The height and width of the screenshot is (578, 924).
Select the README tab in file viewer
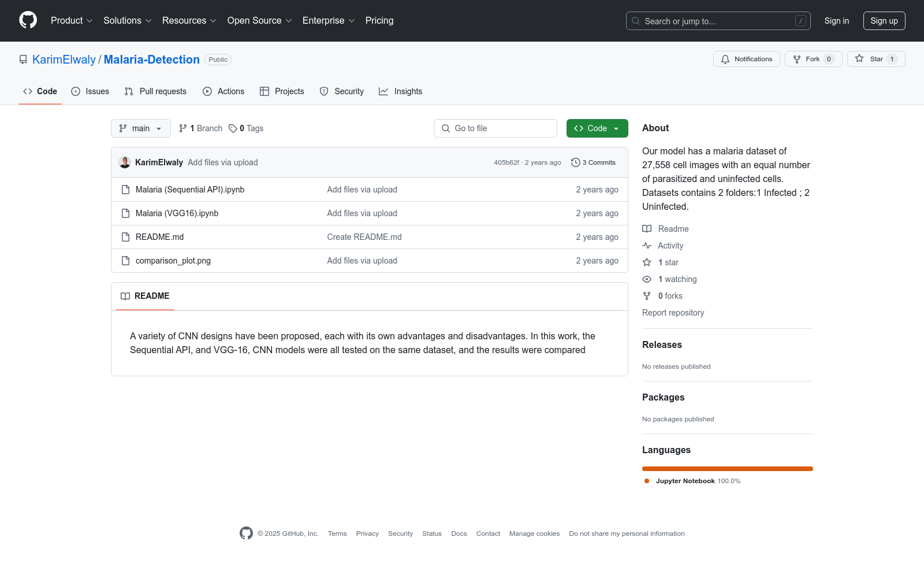point(145,296)
